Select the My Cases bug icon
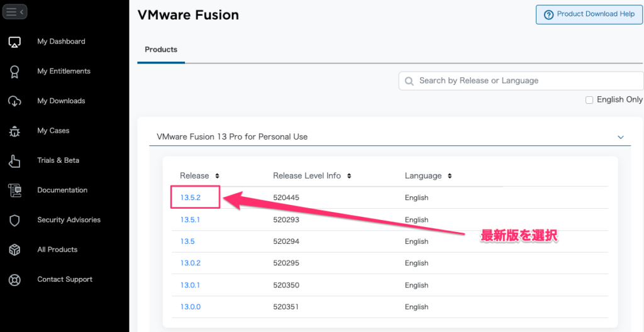 [15, 131]
